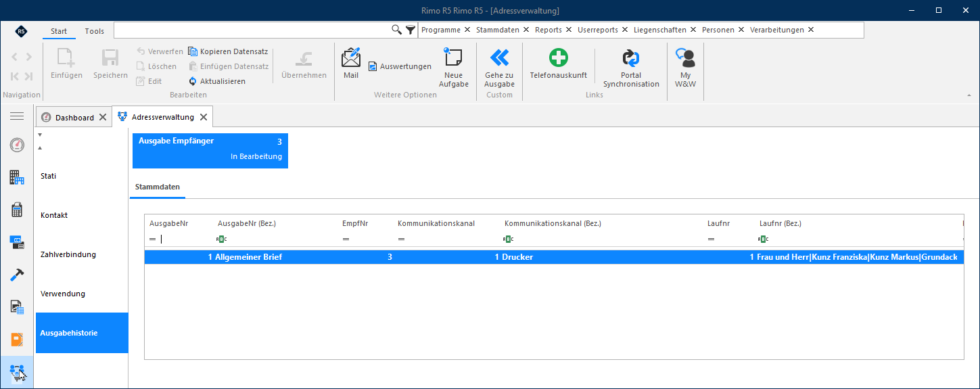Click the Verwerfen undo button
The width and height of the screenshot is (980, 389).
[x=160, y=51]
